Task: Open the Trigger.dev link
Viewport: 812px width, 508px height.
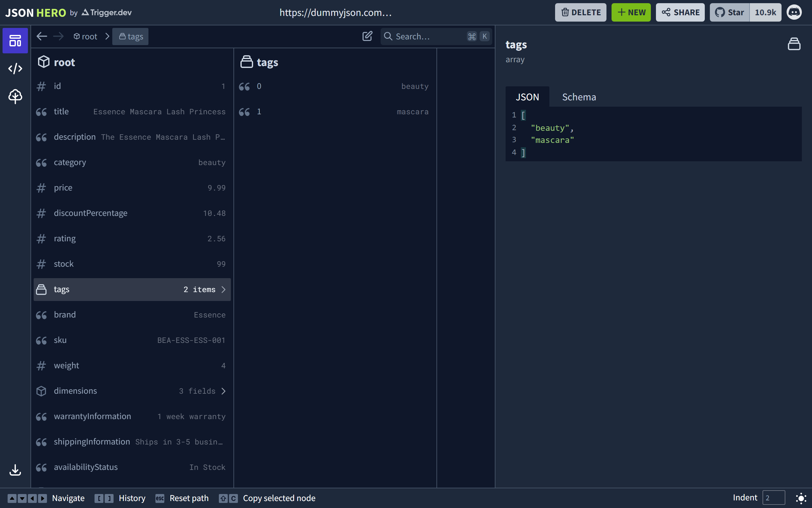Action: pyautogui.click(x=107, y=13)
